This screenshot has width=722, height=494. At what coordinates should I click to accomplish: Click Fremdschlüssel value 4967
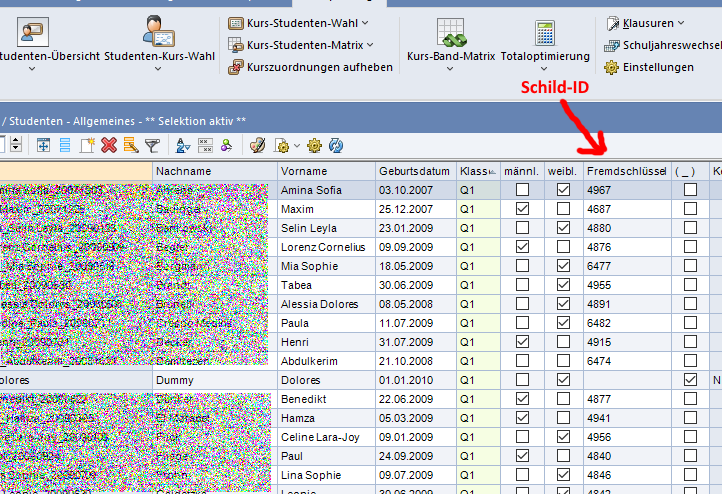point(627,190)
